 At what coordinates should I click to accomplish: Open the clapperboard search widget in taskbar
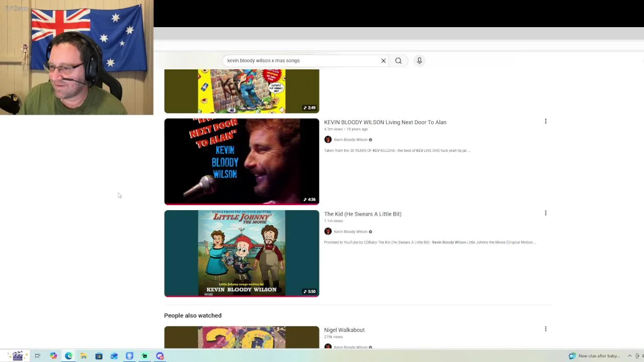tap(18, 356)
